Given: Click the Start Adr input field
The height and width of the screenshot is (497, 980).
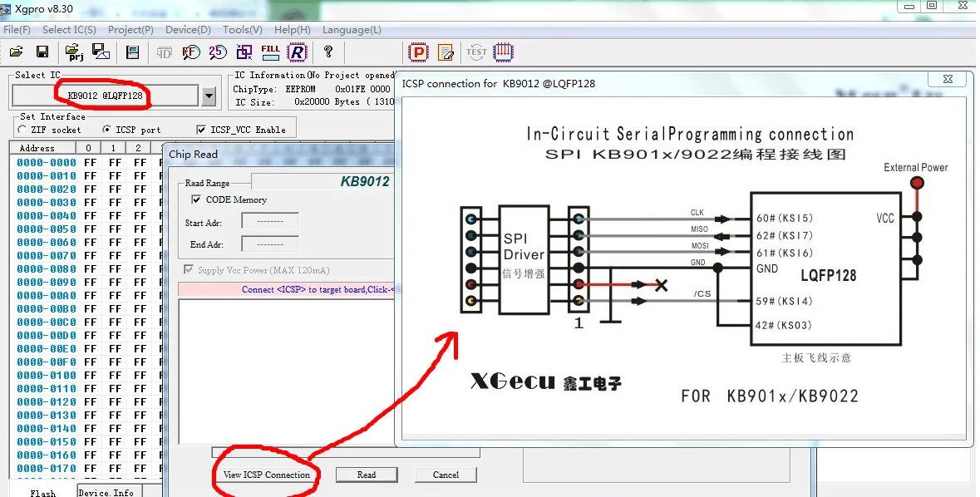Looking at the screenshot, I should [270, 221].
